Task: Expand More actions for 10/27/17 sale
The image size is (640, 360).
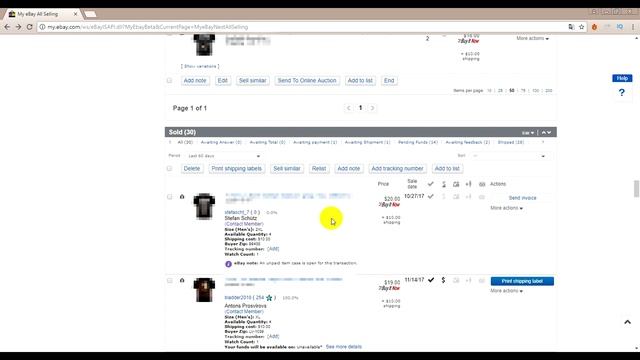Action: [507, 208]
